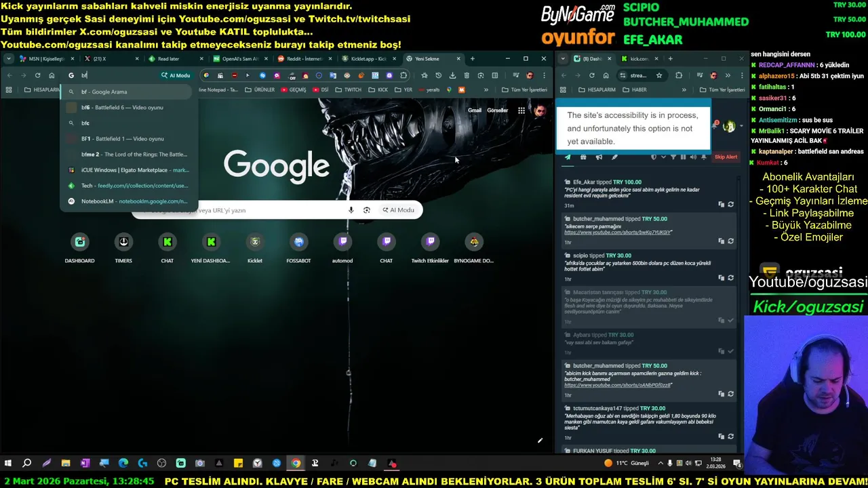The width and height of the screenshot is (868, 488).
Task: Open the Windows Start menu
Action: click(x=8, y=464)
